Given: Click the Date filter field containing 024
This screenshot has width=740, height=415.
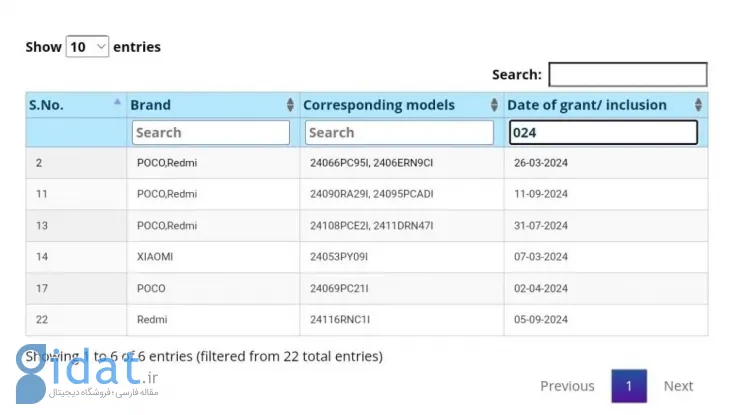Looking at the screenshot, I should (603, 133).
